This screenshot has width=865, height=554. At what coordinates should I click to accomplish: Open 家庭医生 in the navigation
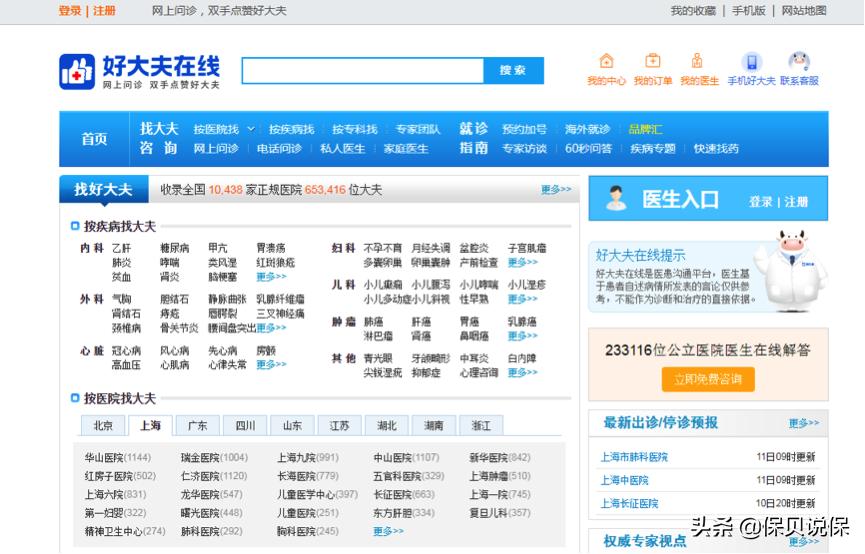pyautogui.click(x=406, y=148)
